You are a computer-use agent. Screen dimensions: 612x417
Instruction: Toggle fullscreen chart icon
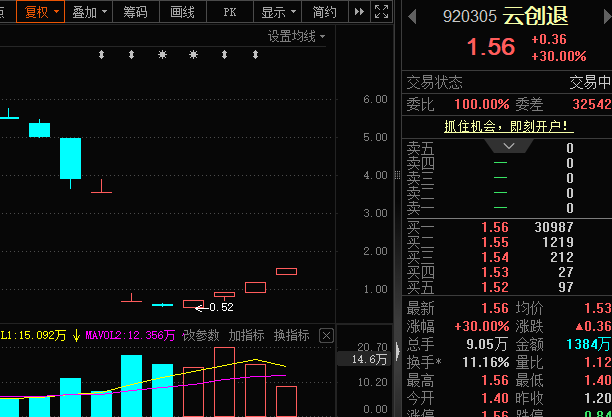coord(381,12)
